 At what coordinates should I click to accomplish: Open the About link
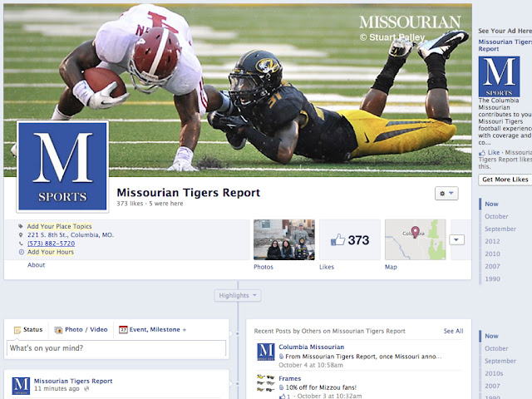point(36,265)
